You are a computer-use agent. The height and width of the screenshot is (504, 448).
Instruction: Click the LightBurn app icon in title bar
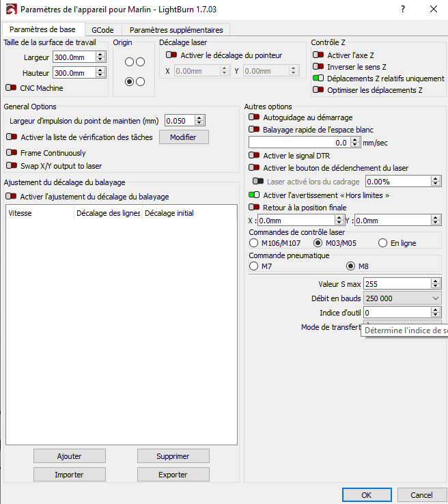(11, 9)
